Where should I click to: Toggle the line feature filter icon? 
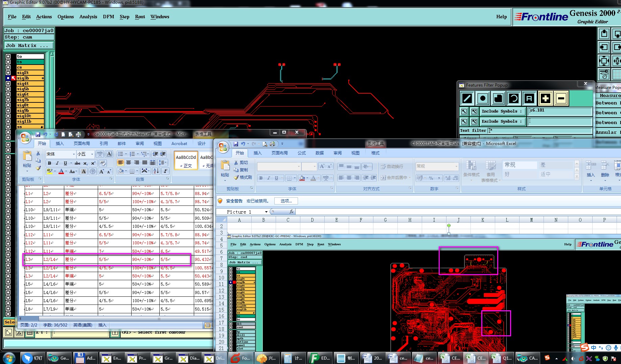[x=467, y=98]
